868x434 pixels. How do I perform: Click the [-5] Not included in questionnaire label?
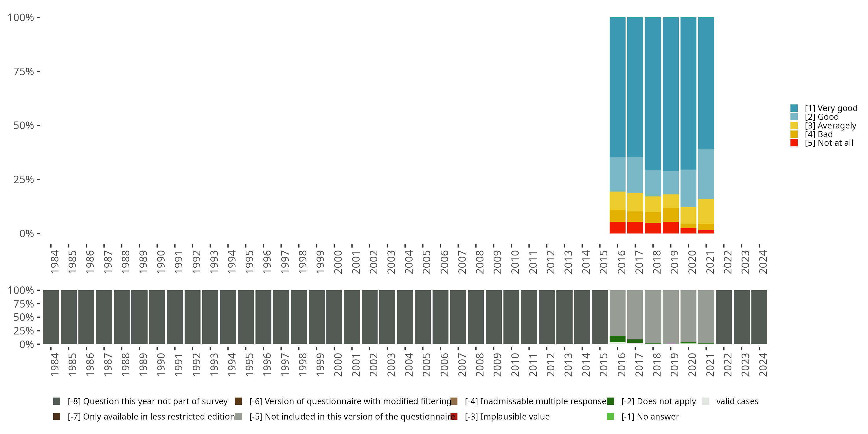click(352, 416)
